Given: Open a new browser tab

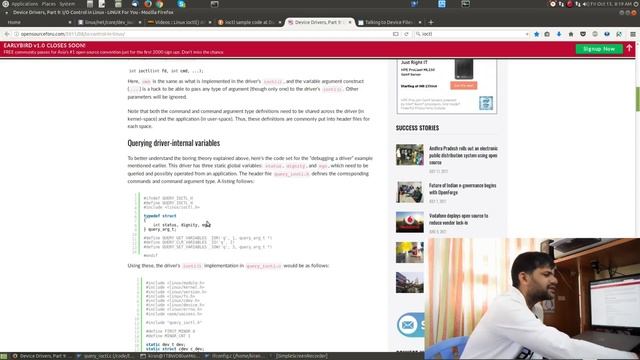Looking at the screenshot, I should click(x=431, y=22).
